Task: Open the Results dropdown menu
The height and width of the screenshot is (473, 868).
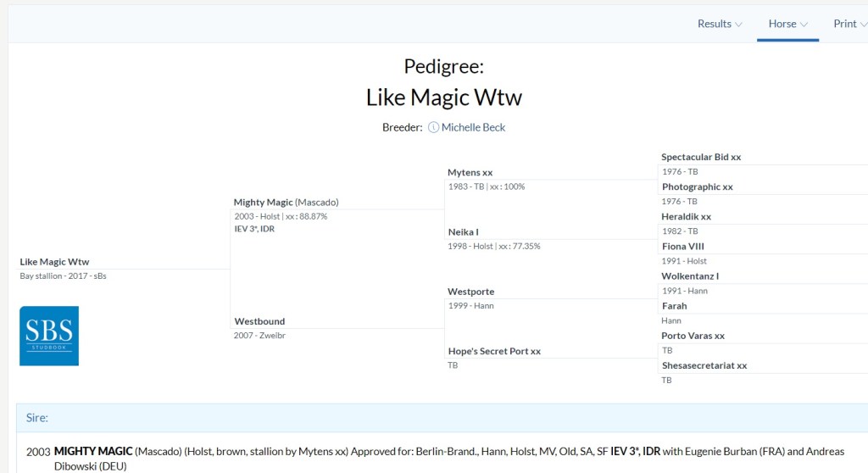Action: pos(720,24)
